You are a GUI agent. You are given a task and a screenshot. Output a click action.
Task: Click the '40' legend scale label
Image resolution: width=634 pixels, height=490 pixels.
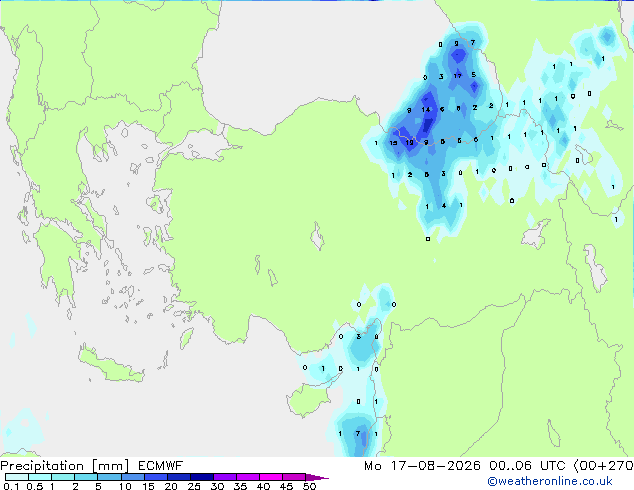pos(263,486)
